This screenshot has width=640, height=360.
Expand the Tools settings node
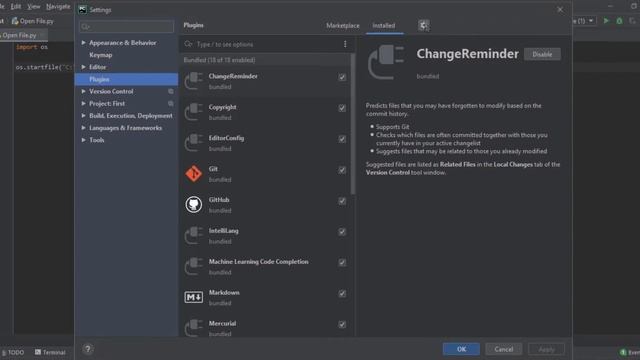83,140
